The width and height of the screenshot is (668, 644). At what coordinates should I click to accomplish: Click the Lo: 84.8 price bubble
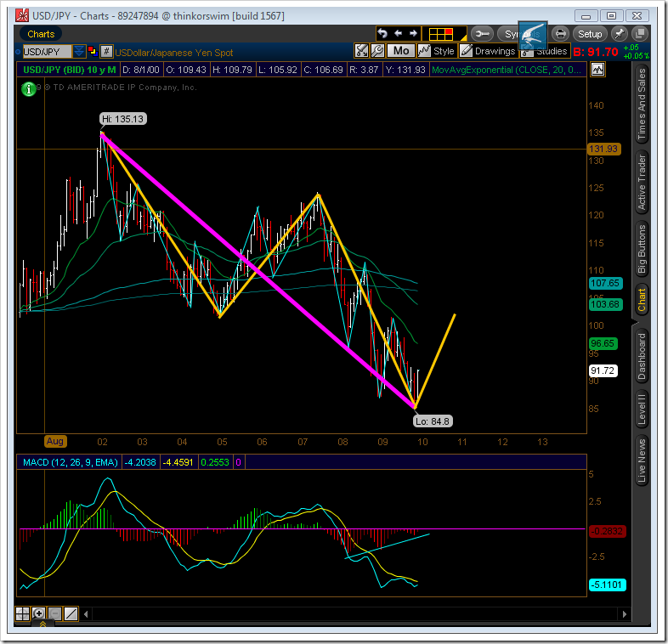(433, 421)
